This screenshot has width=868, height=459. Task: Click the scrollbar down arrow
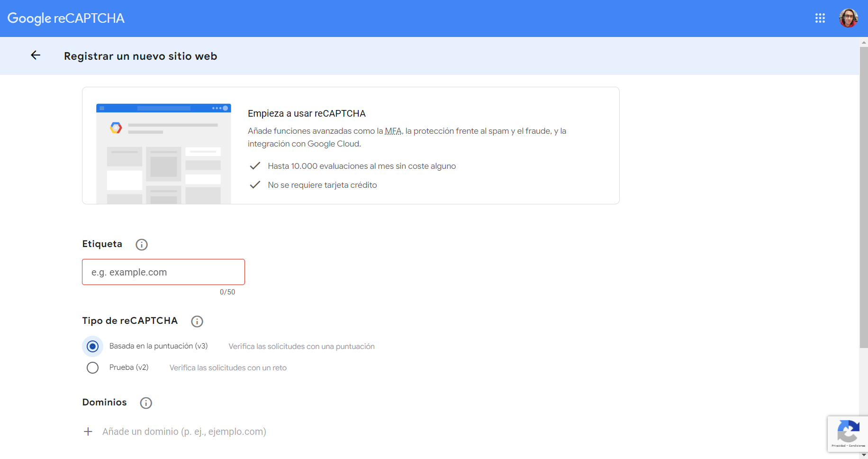(864, 455)
